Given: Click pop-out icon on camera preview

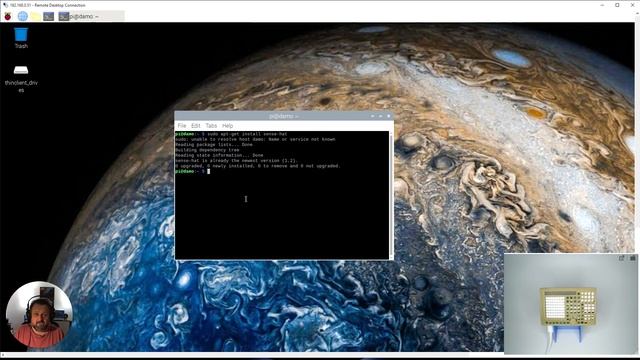Looking at the screenshot, I should click(622, 258).
